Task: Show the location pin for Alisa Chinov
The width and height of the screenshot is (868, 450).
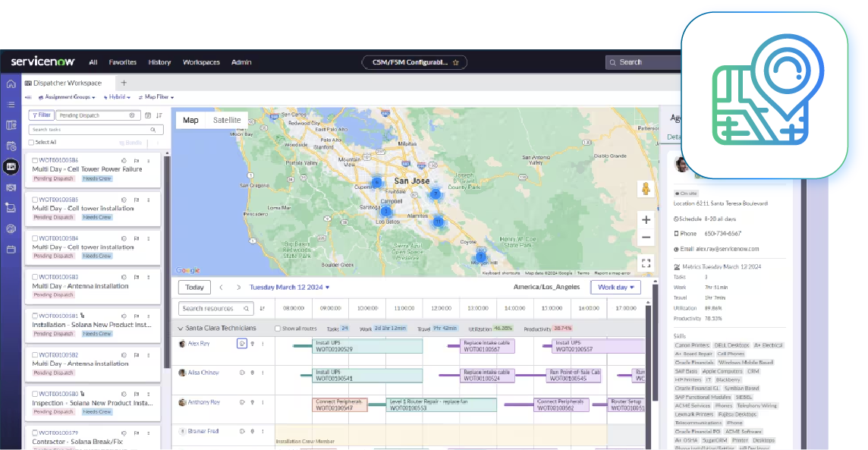Action: (x=253, y=373)
